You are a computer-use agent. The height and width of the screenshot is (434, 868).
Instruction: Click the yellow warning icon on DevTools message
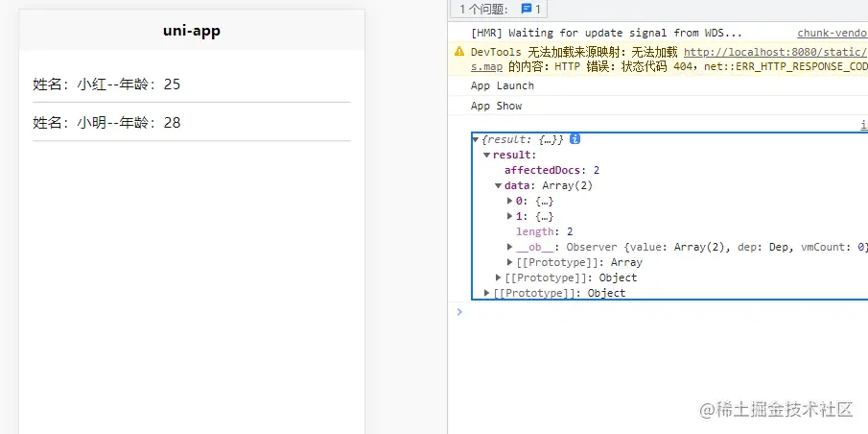pos(458,52)
